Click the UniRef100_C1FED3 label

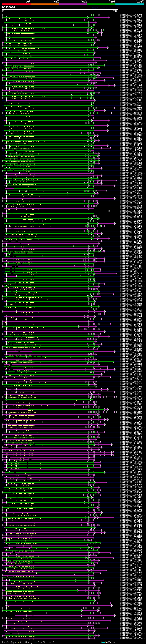pyautogui.click(x=131, y=108)
